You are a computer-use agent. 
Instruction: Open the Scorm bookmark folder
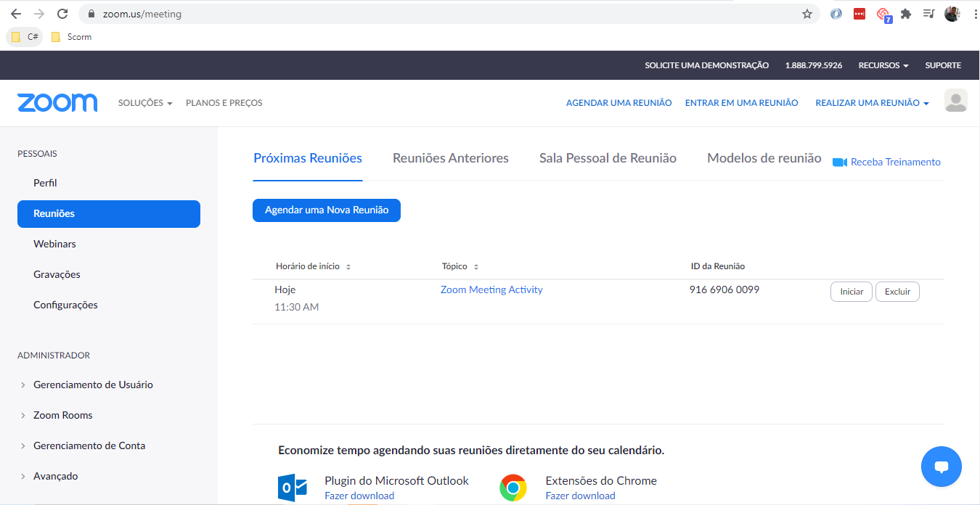71,37
